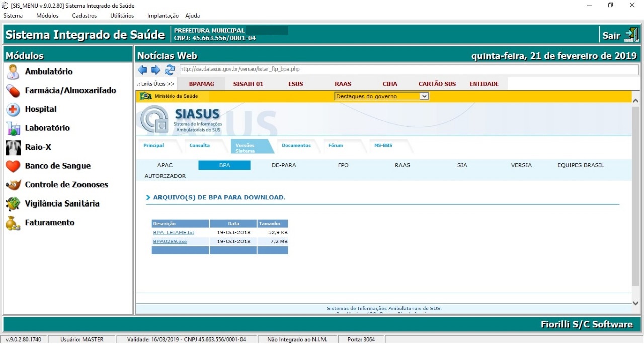This screenshot has width=644, height=344.
Task: Select the FPO submenu item
Action: click(343, 165)
